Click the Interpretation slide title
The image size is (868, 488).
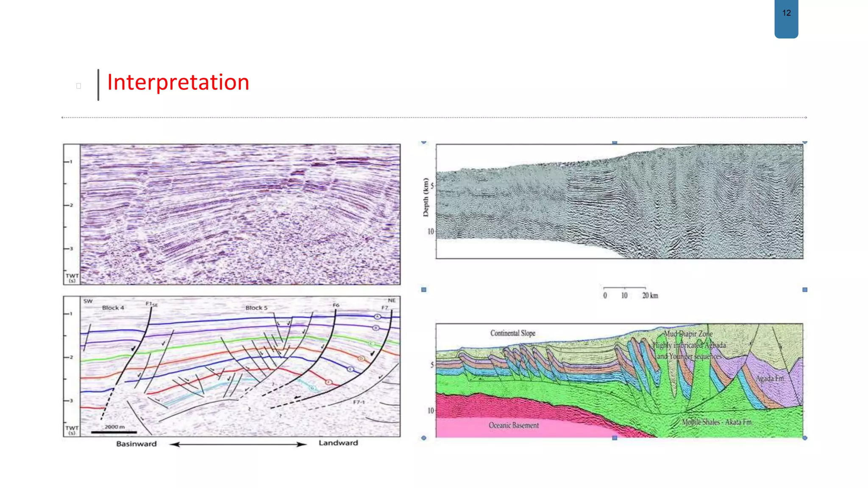point(178,82)
